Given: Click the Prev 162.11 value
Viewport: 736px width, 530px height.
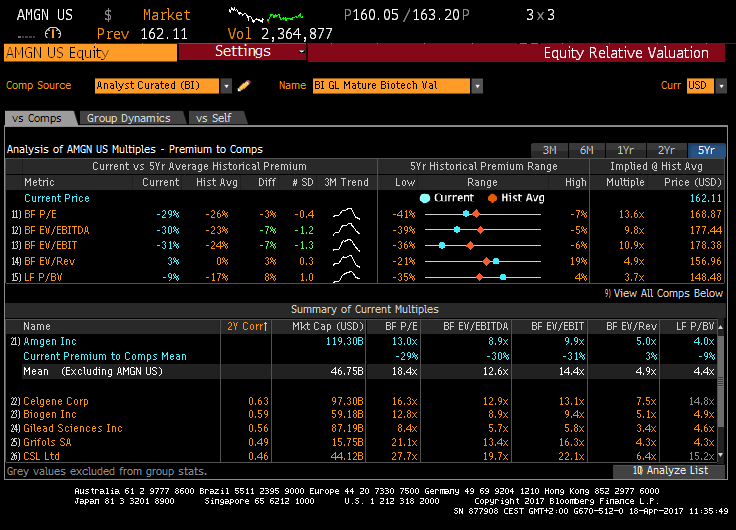Looking at the screenshot, I should tap(142, 34).
